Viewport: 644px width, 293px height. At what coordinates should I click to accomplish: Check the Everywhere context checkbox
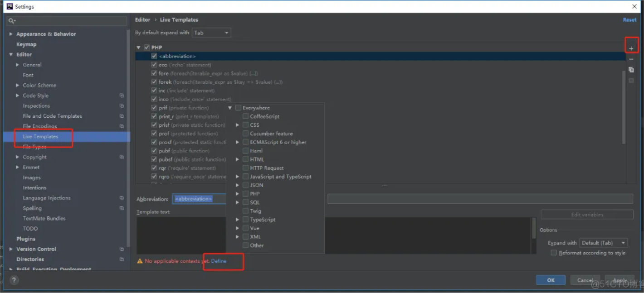(x=238, y=108)
